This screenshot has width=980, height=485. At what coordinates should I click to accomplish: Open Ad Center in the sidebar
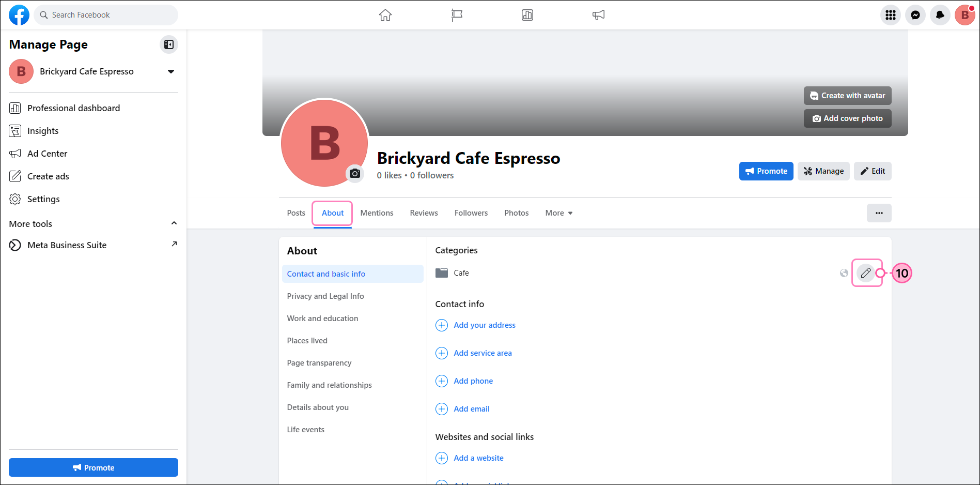(94, 154)
